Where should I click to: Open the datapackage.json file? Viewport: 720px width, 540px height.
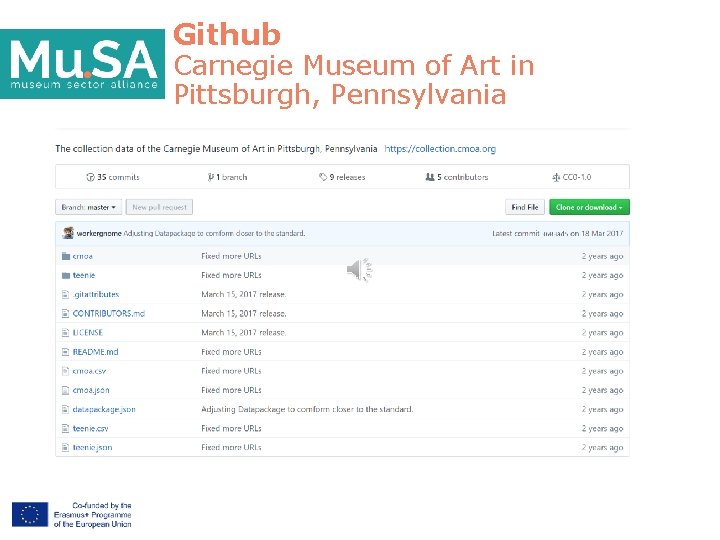104,409
